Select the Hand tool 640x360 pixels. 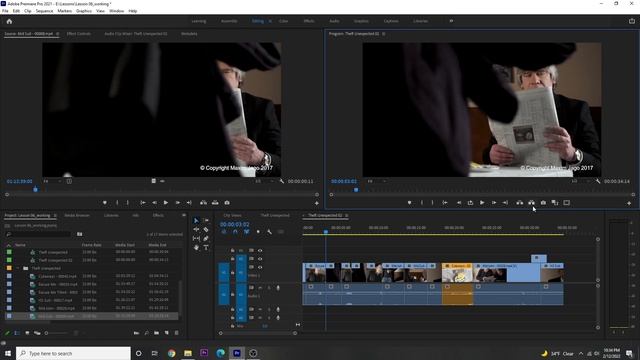point(196,247)
